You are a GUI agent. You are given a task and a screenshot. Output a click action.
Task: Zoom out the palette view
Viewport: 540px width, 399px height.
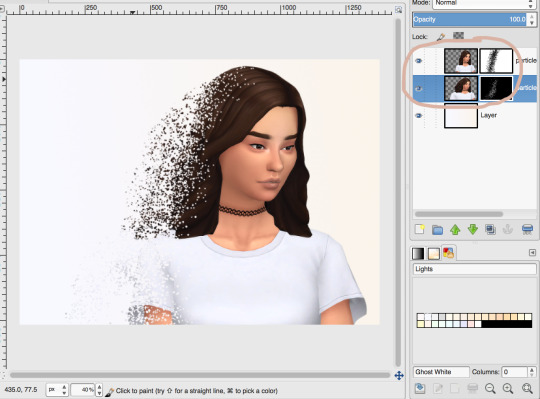[x=490, y=388]
